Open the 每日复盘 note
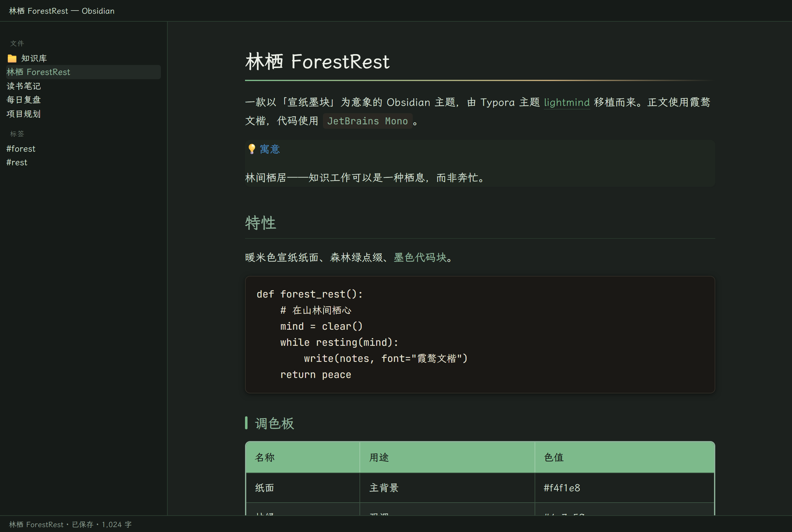The width and height of the screenshot is (792, 532). 24,100
